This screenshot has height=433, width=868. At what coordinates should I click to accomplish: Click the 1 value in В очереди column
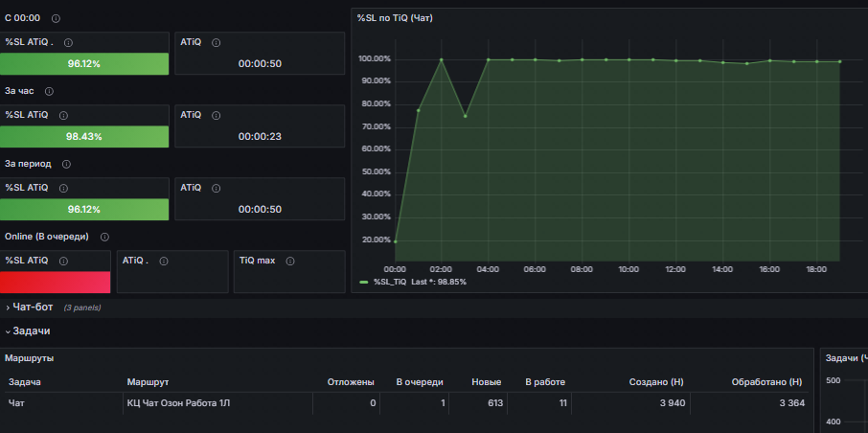pyautogui.click(x=443, y=403)
